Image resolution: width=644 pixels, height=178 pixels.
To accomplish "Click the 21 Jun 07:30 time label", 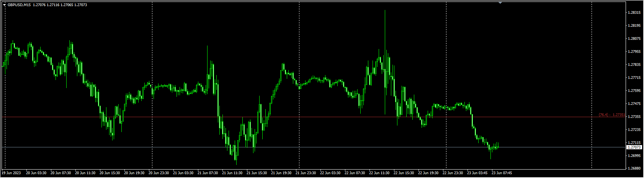I will (208, 173).
